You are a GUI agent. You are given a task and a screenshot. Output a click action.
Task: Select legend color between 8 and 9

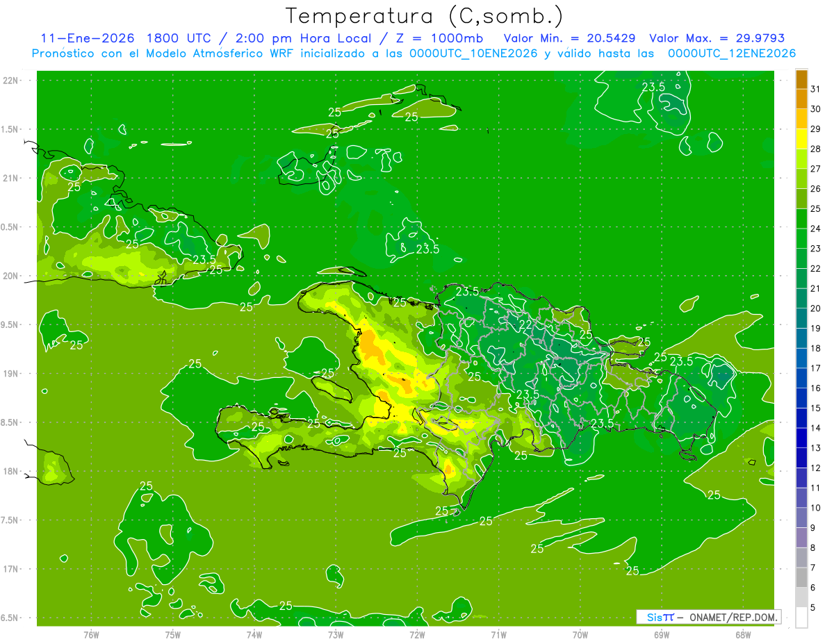801,538
